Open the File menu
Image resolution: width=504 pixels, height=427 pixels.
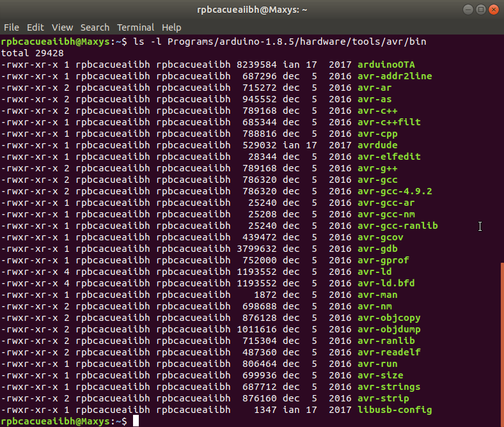11,27
